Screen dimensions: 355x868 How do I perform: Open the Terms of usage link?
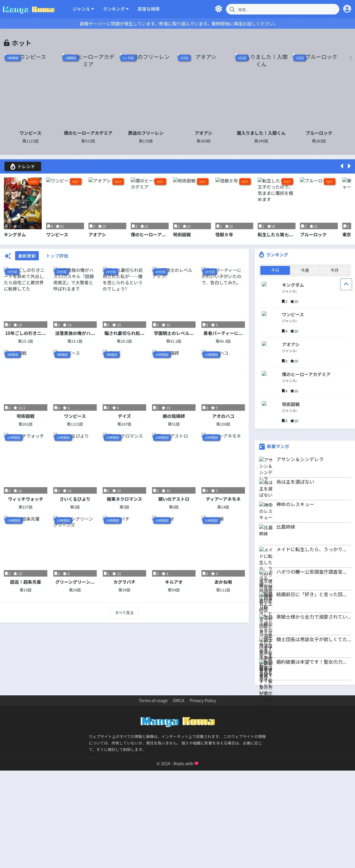(x=153, y=701)
